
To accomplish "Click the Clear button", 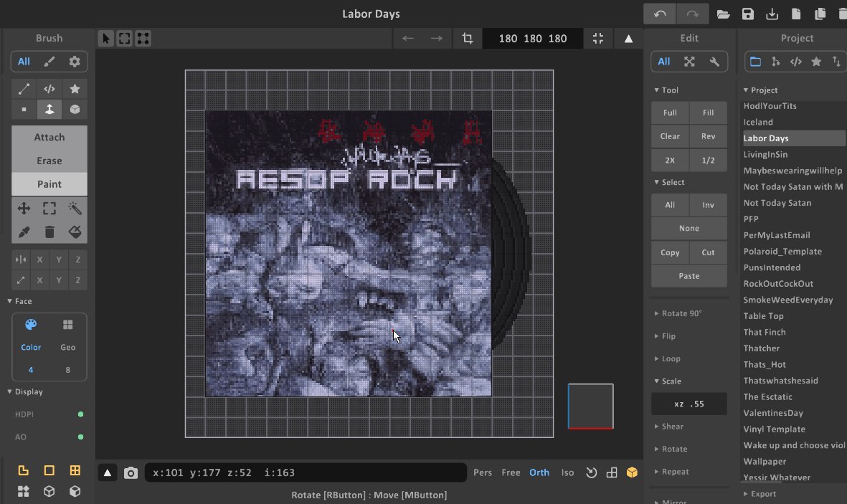I will [x=670, y=137].
